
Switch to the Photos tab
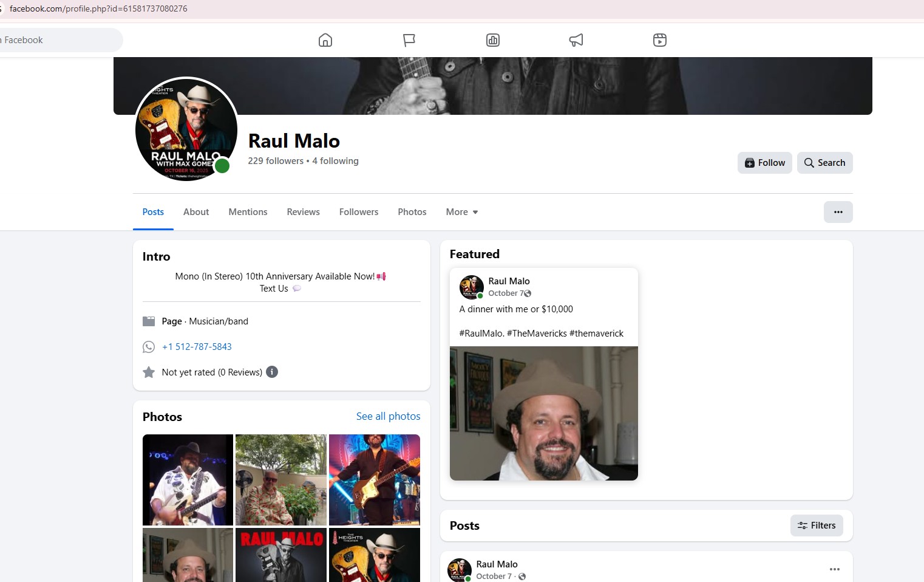[x=412, y=212]
